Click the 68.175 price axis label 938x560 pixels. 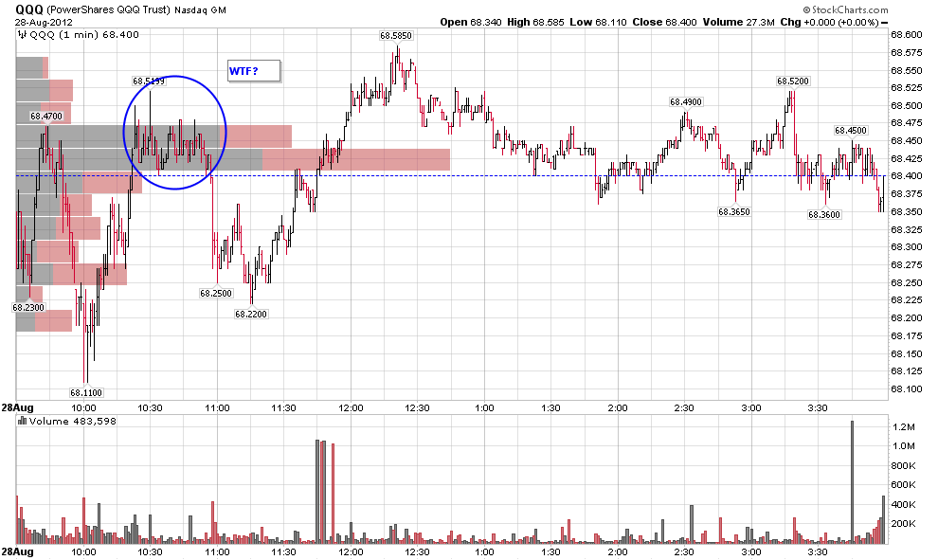pos(907,335)
